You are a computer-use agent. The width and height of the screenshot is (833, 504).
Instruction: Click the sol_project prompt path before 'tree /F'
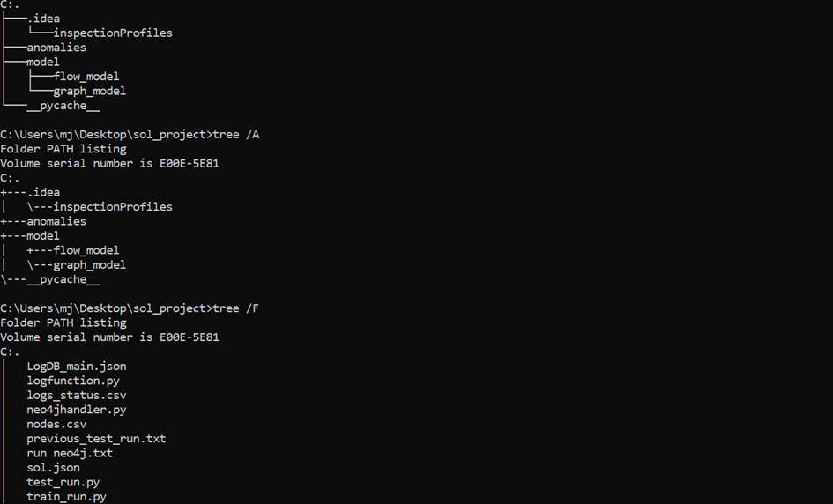point(105,308)
